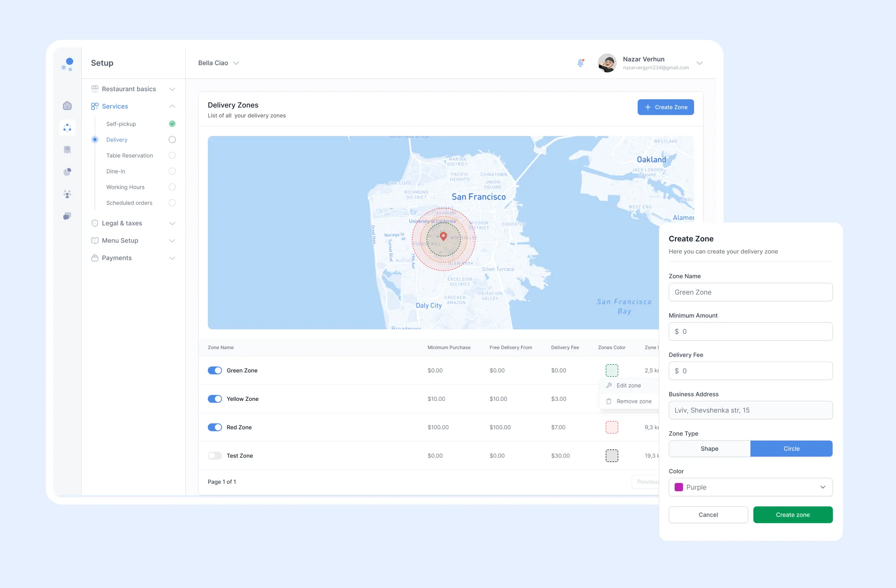Click the Zone Name input field
896x588 pixels.
click(x=750, y=292)
